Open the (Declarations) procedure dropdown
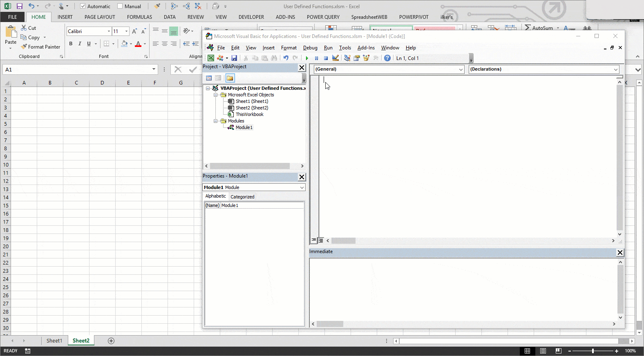The width and height of the screenshot is (644, 356). pyautogui.click(x=616, y=69)
